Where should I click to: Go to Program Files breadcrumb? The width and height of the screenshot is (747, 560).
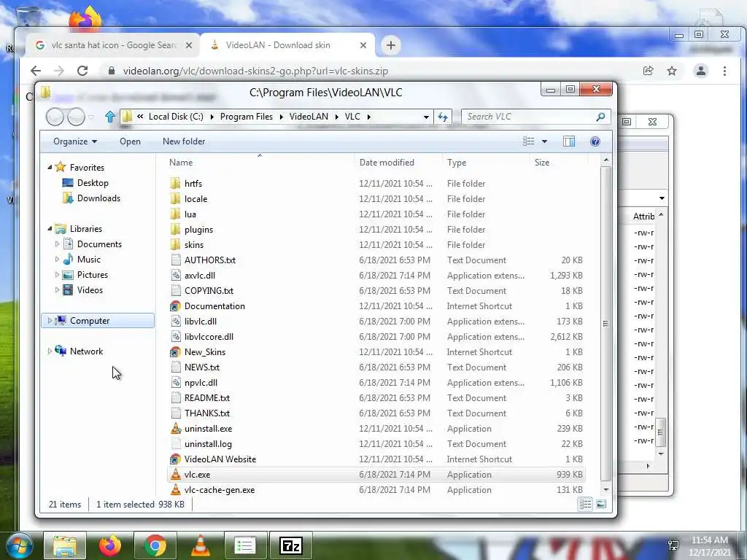(x=247, y=117)
